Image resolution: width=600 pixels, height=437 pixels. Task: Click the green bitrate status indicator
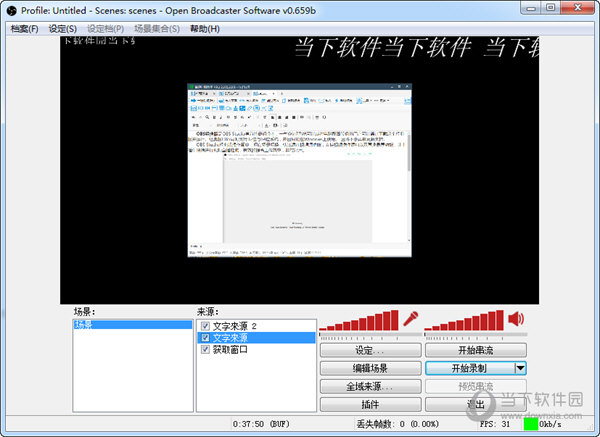point(531,424)
